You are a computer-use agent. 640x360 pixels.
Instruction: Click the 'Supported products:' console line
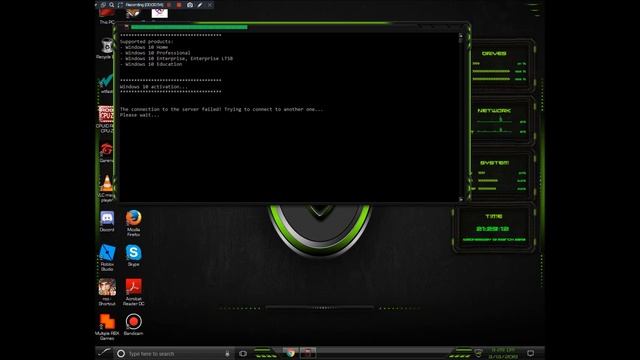(147, 42)
